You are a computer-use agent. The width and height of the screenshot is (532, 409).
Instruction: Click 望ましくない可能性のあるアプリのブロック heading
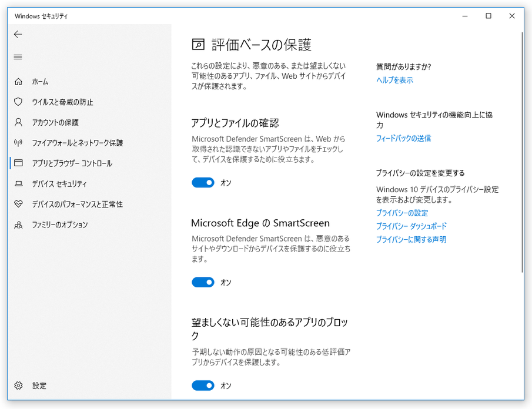[x=270, y=328]
